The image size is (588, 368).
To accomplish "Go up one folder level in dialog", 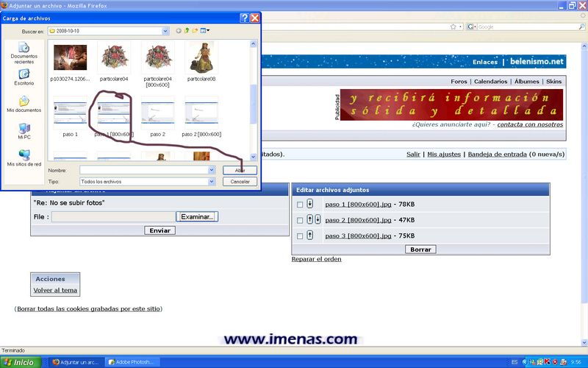I will coord(187,30).
